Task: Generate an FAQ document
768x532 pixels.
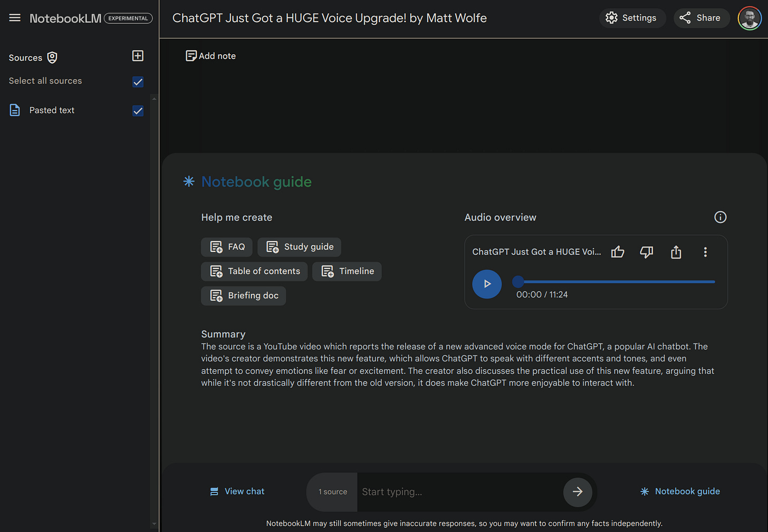Action: click(x=227, y=247)
